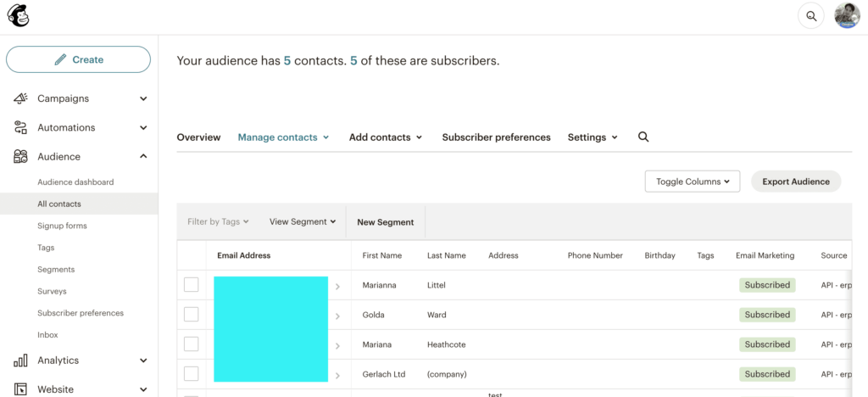The width and height of the screenshot is (868, 397).
Task: Click the New Segment button
Action: pos(386,222)
